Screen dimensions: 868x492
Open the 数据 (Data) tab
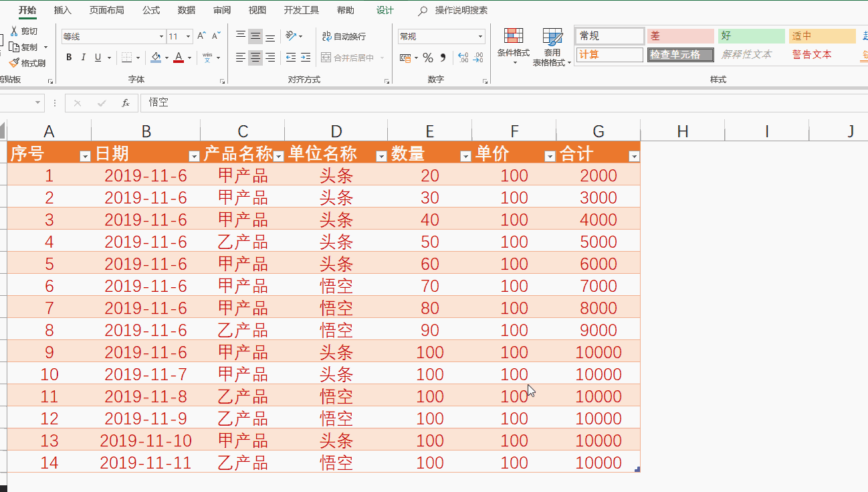point(187,10)
